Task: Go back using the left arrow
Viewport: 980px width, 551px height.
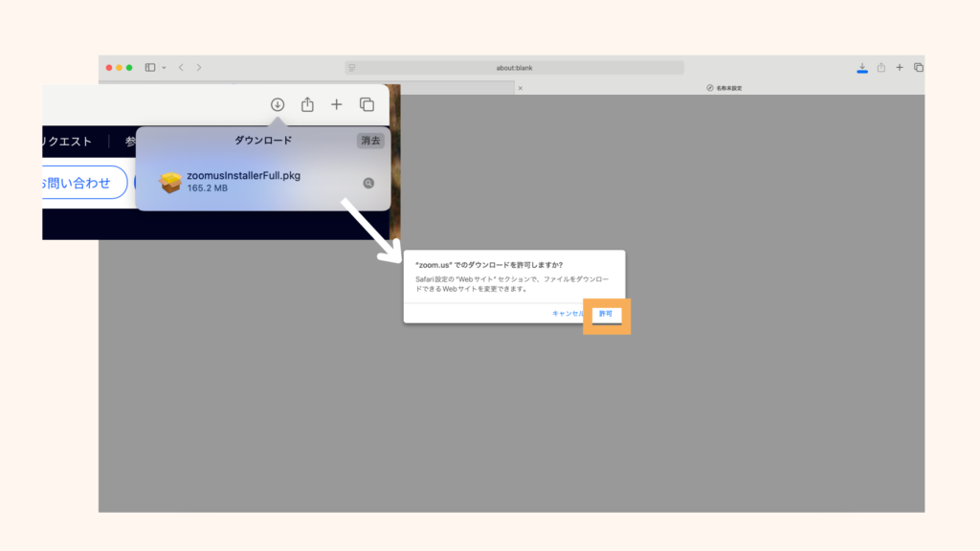Action: 181,67
